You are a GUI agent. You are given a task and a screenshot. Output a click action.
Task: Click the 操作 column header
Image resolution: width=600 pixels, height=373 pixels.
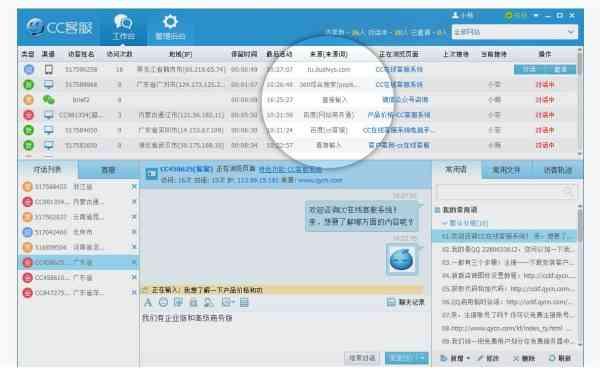tap(545, 54)
